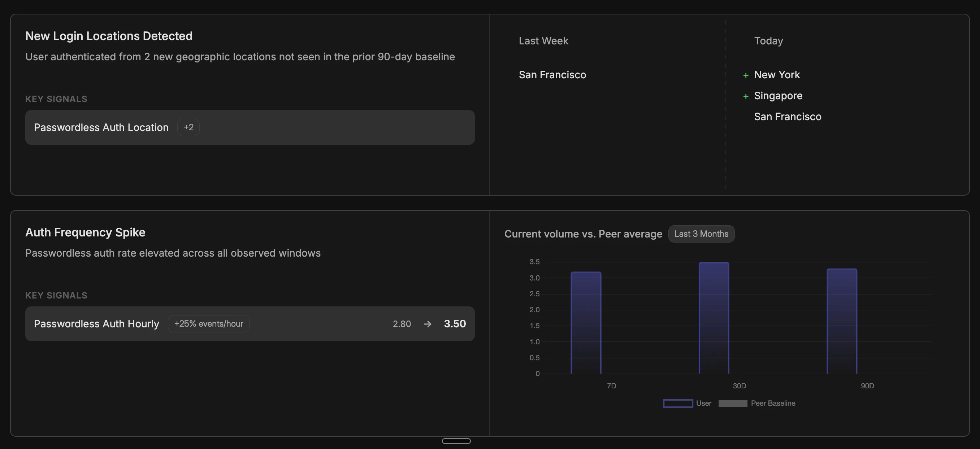Click the New Login Locations Detected heading
Image resolution: width=980 pixels, height=449 pixels.
[x=109, y=36]
